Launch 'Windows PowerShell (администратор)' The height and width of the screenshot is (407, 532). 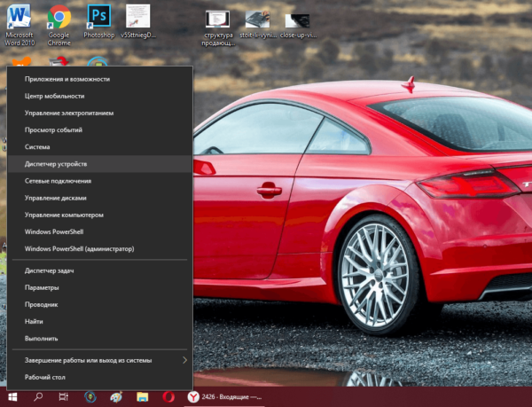(x=100, y=248)
